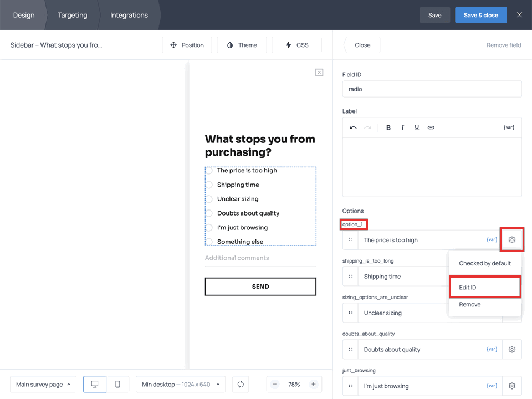Viewport: 532px width, 399px height.
Task: Toggle bold formatting in the Label editor
Action: tap(388, 127)
